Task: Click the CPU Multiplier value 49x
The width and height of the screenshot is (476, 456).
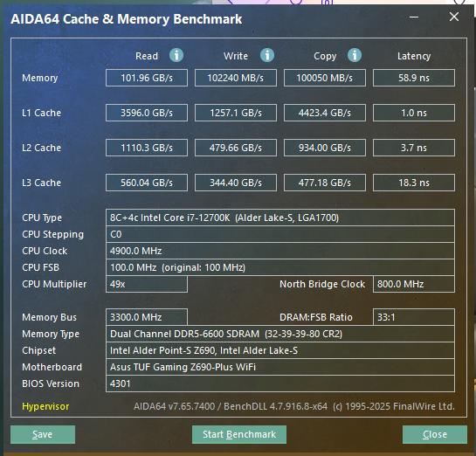Action: 147,284
